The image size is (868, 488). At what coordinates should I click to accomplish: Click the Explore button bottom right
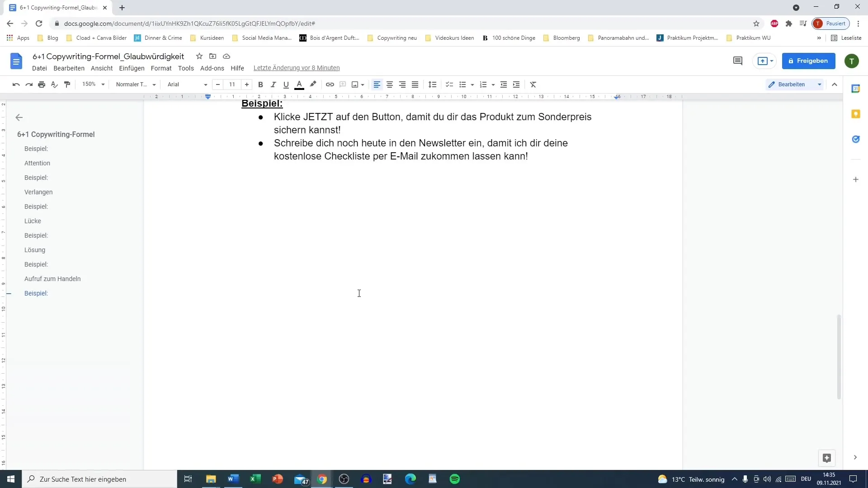pos(827,458)
